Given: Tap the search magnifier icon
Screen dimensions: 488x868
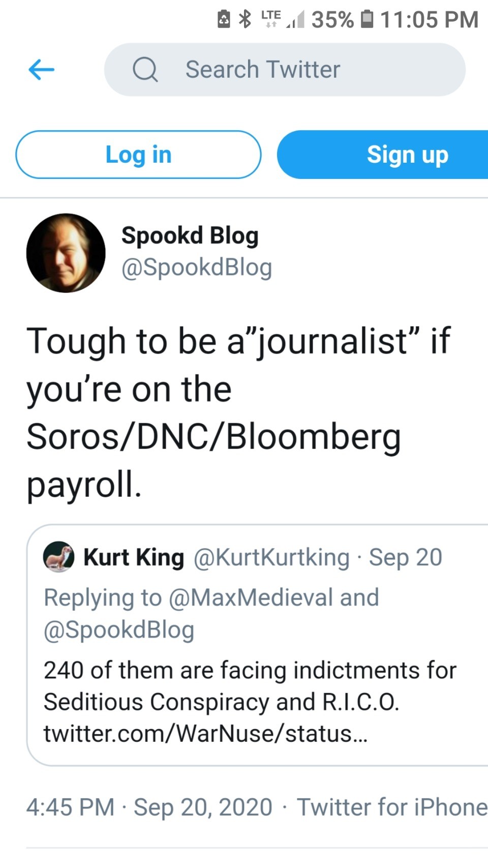Looking at the screenshot, I should pos(145,70).
